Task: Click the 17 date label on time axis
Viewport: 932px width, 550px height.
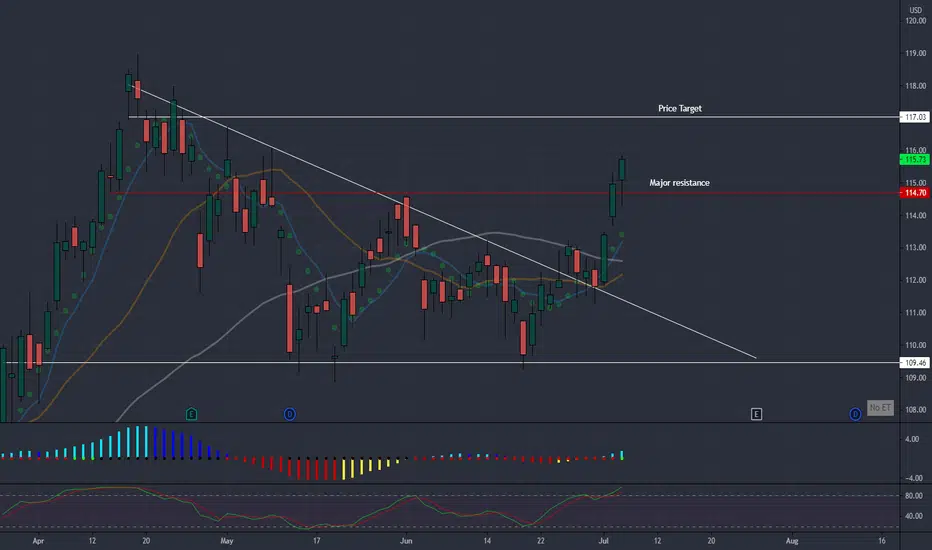Action: point(316,541)
